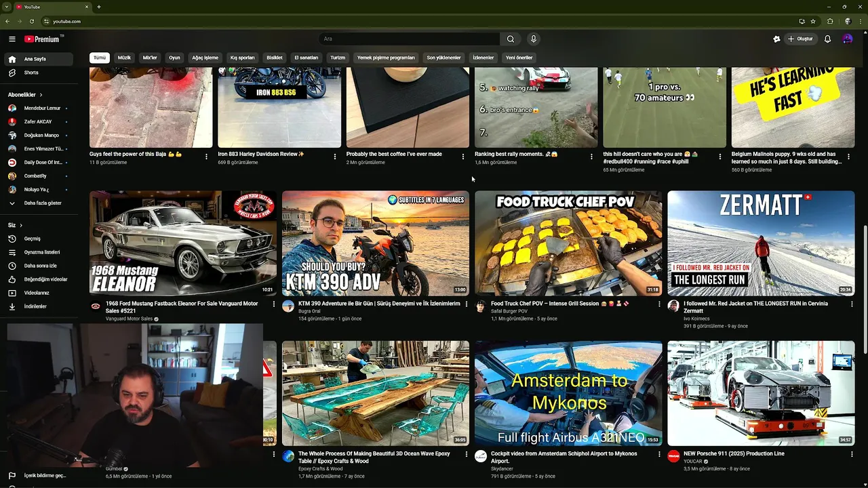This screenshot has width=868, height=488.
Task: Select the Tümü filter chip
Action: coord(100,58)
